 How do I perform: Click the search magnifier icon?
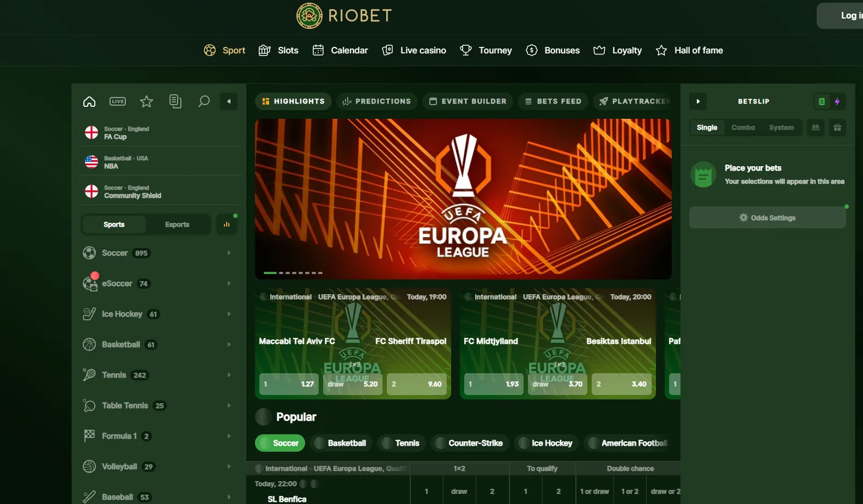click(x=204, y=101)
